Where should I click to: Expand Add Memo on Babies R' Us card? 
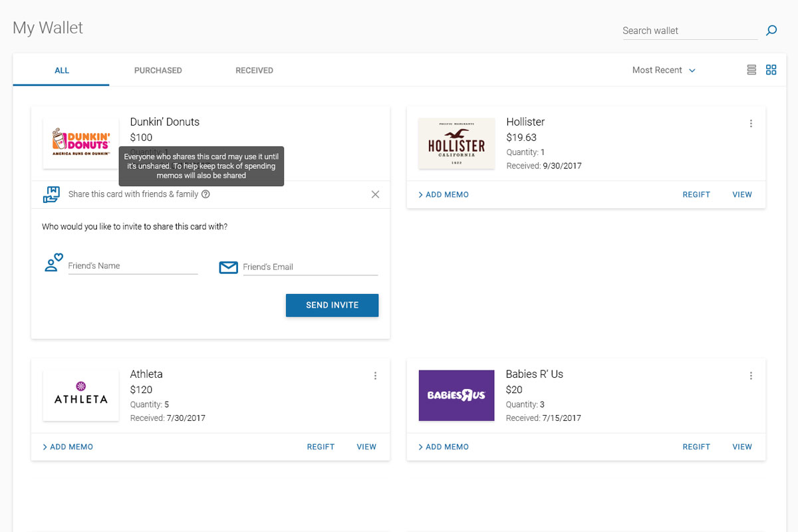444,447
